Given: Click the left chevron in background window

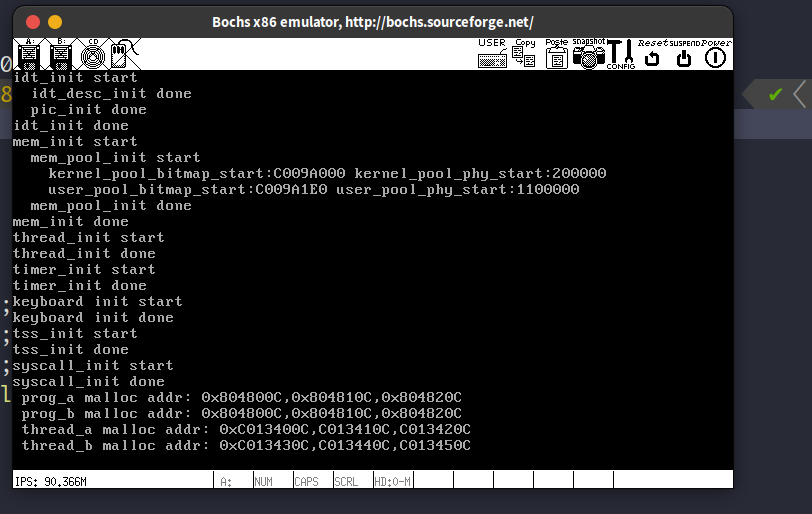Looking at the screenshot, I should click(x=801, y=94).
